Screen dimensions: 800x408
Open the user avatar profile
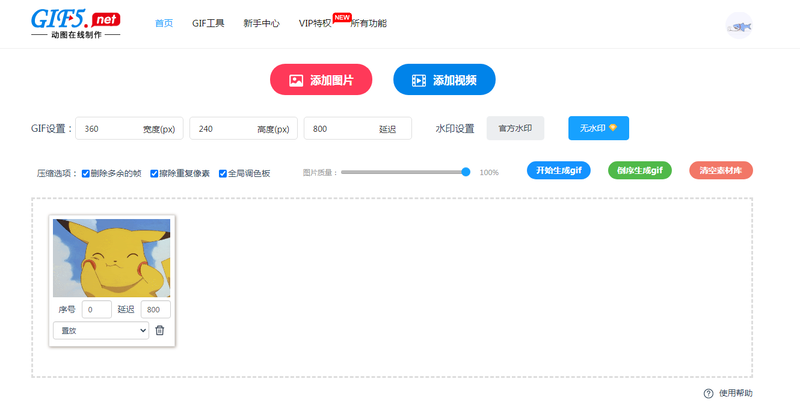tap(739, 26)
